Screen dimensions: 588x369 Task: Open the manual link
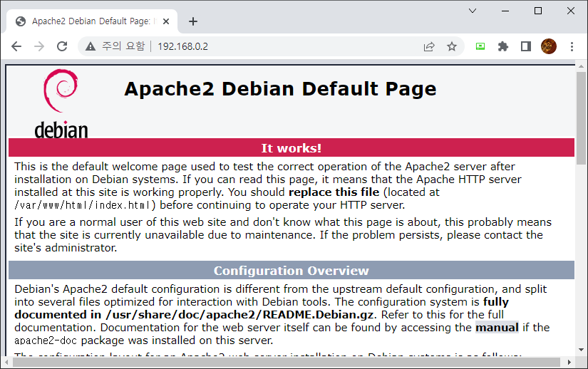497,328
